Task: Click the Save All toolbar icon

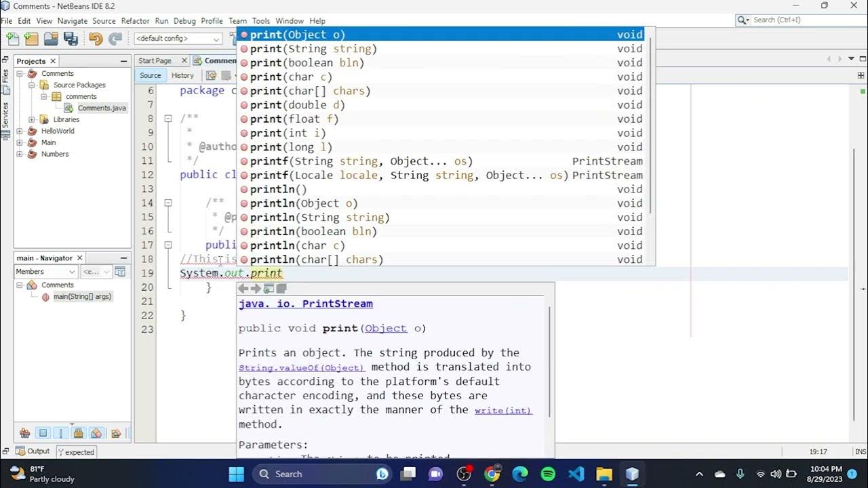Action: point(71,39)
